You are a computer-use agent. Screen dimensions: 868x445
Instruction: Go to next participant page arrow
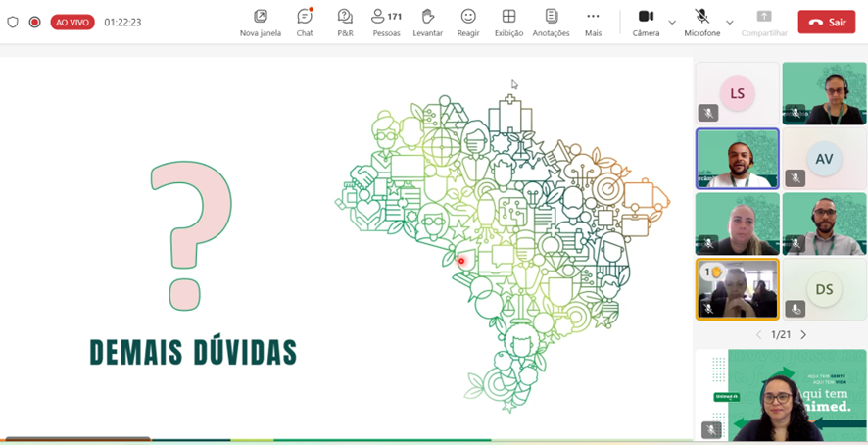point(803,335)
